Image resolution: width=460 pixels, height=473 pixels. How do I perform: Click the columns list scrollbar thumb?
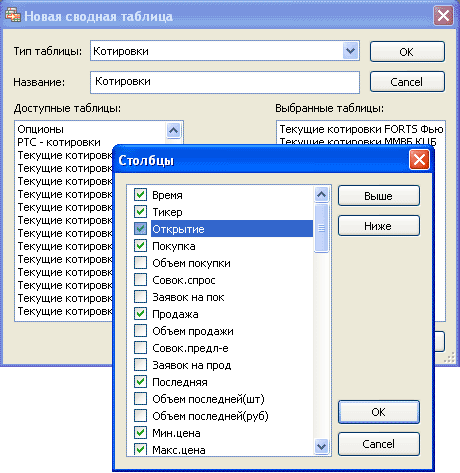[321, 228]
